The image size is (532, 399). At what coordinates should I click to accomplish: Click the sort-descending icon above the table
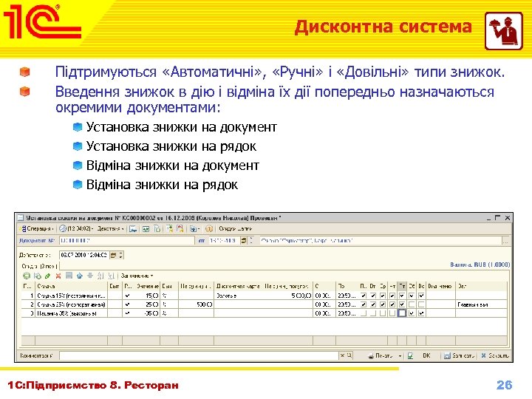111,276
